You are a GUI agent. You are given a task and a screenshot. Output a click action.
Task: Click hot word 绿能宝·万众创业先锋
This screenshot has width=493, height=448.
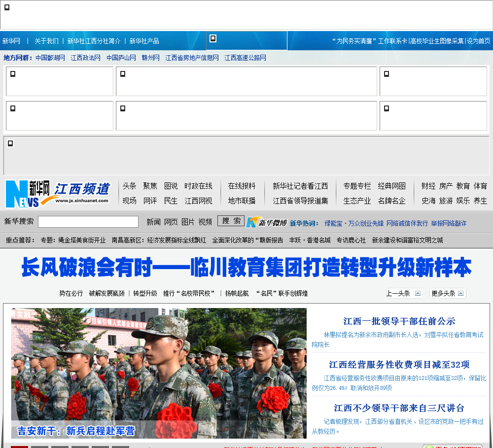pyautogui.click(x=354, y=223)
